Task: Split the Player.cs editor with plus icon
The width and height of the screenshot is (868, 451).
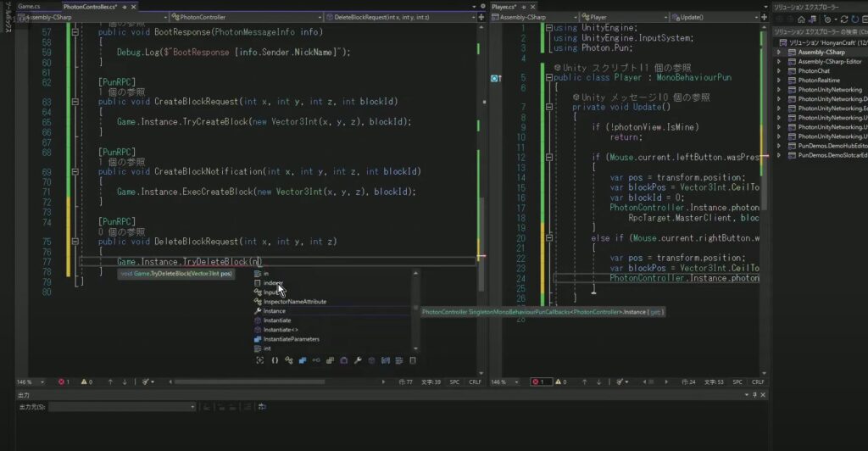Action: tap(765, 17)
